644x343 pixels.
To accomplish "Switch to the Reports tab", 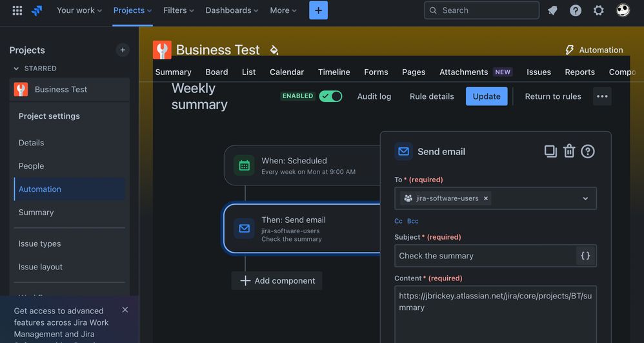I will [580, 72].
